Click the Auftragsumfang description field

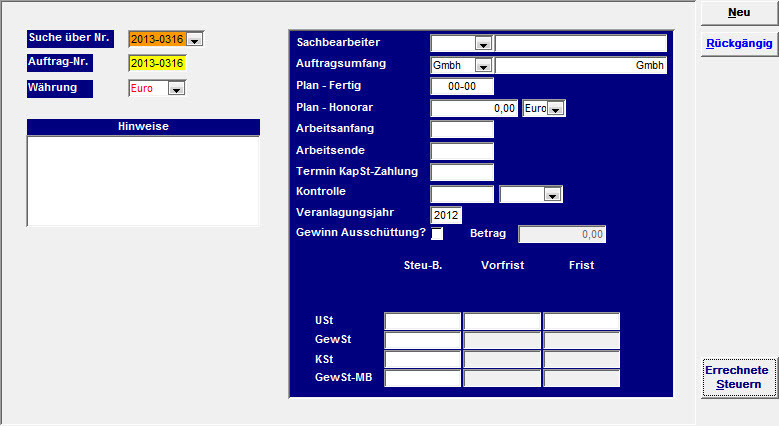click(x=580, y=66)
